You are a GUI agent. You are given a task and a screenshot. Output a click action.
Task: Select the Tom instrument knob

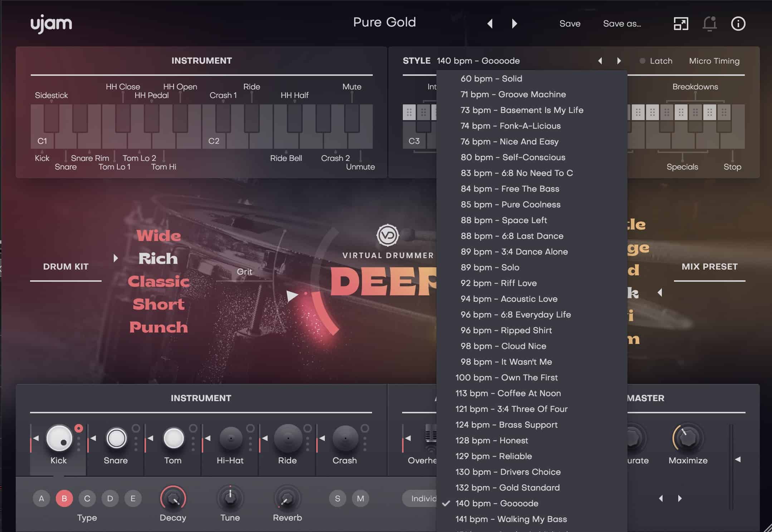pyautogui.click(x=174, y=438)
